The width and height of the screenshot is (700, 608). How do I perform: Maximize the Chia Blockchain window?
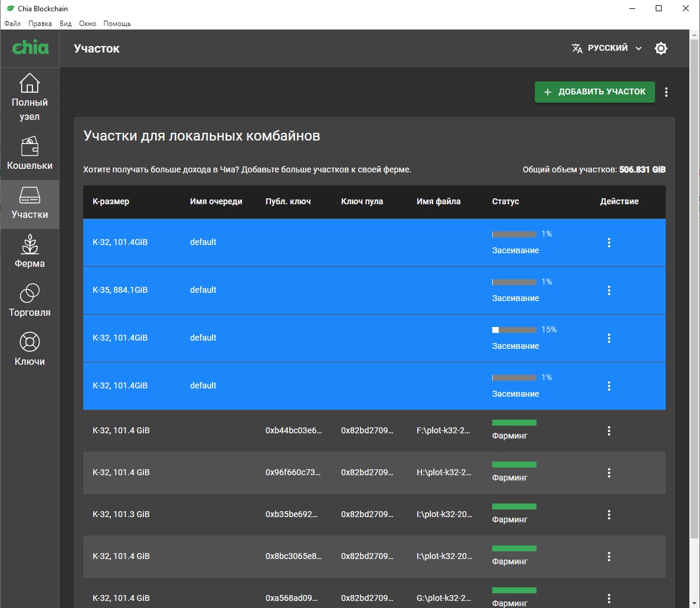click(x=659, y=8)
